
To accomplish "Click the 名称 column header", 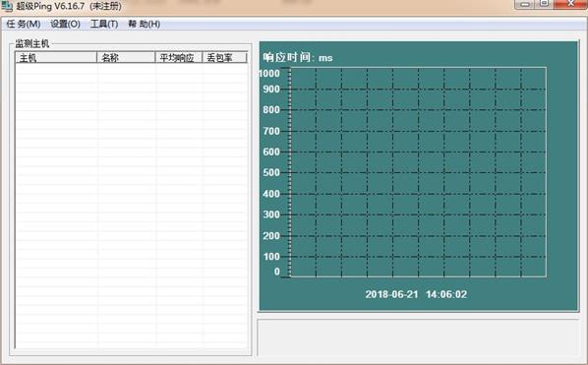I will tap(126, 57).
